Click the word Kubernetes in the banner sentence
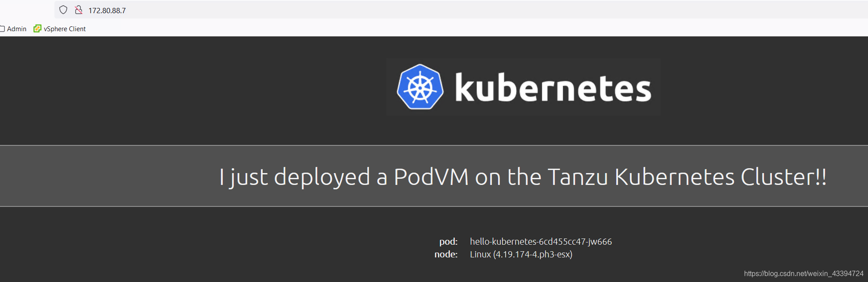This screenshot has height=282, width=868. pos(674,177)
